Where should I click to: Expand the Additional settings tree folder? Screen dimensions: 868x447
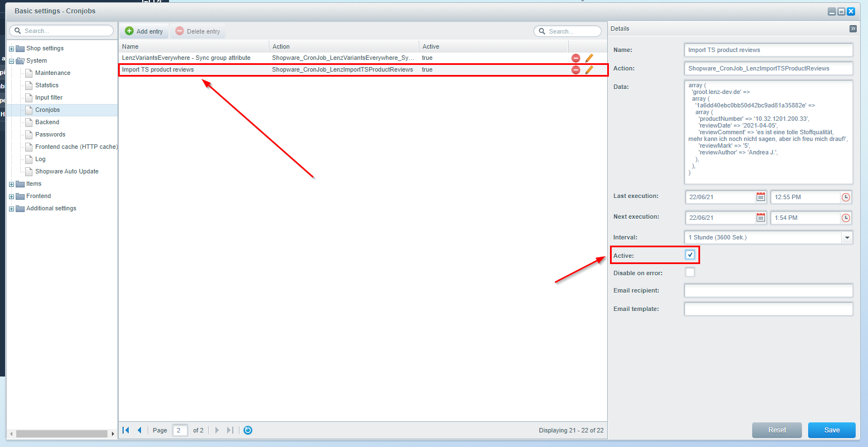(x=12, y=208)
